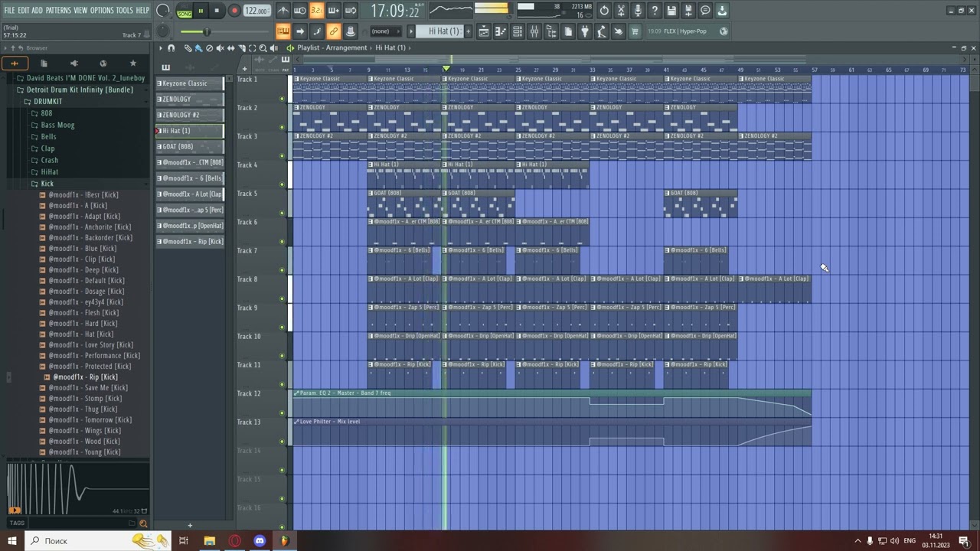The height and width of the screenshot is (551, 980).
Task: Toggle overdub blend recording
Action: pos(333,11)
